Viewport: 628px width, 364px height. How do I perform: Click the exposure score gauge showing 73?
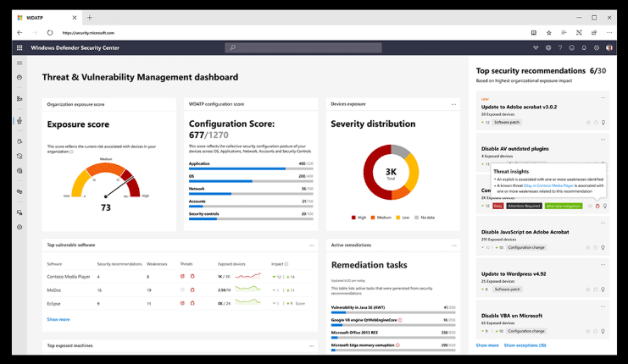(106, 180)
